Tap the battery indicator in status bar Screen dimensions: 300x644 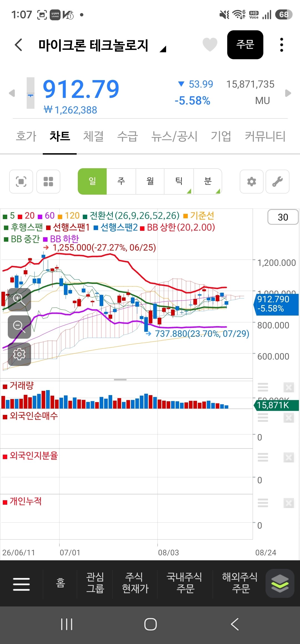pyautogui.click(x=284, y=14)
